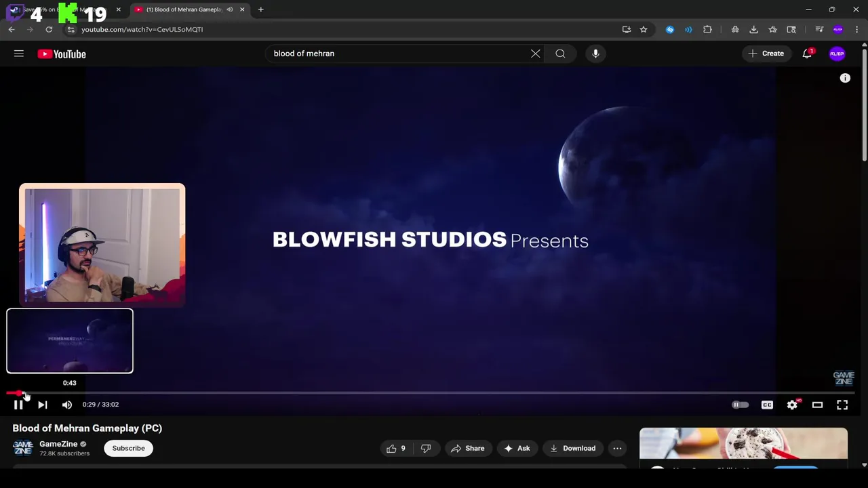Open browser bookmarks star with lines
The height and width of the screenshot is (488, 868).
click(x=772, y=29)
